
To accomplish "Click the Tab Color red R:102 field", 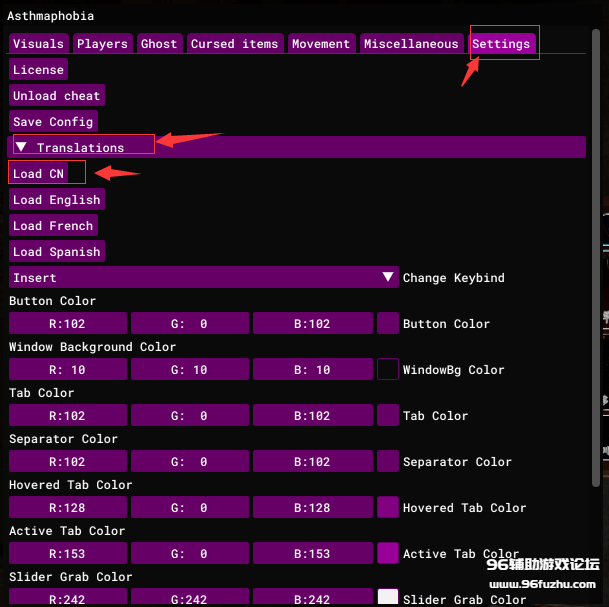I will coord(68,415).
